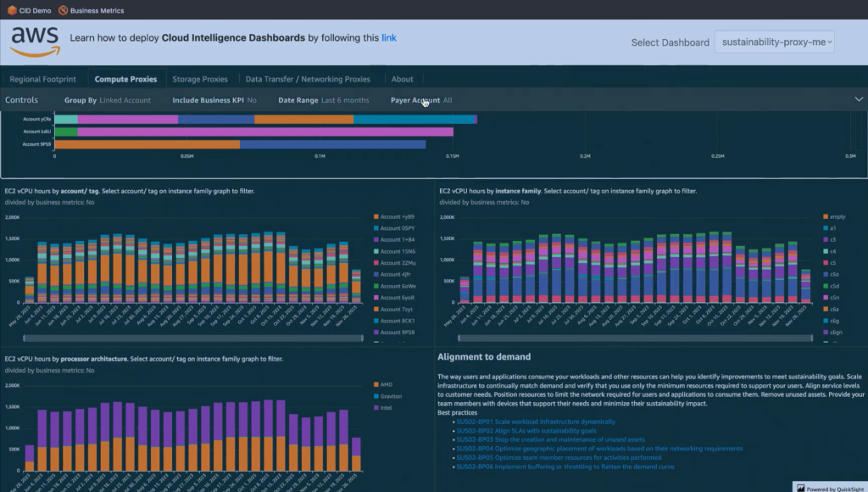Select the orange AMD legend swatch
The width and height of the screenshot is (868, 492).
pyautogui.click(x=376, y=384)
